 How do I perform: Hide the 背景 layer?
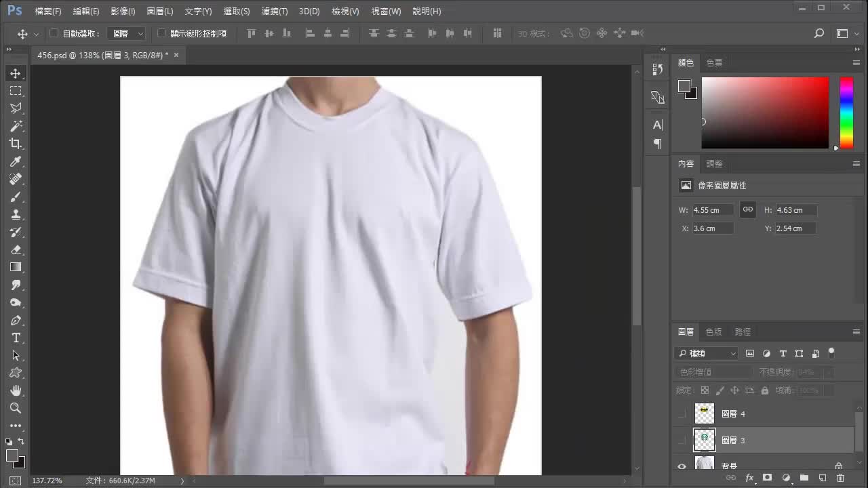tap(682, 466)
